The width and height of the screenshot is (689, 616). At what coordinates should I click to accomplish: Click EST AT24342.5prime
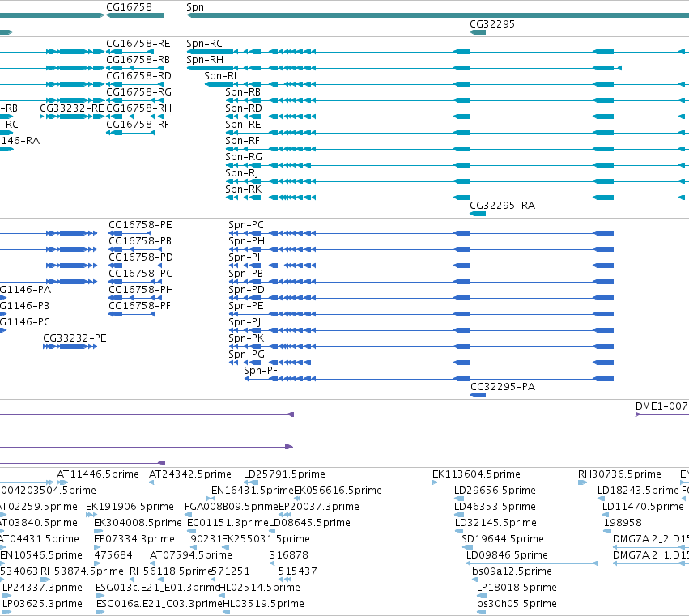pyautogui.click(x=190, y=474)
